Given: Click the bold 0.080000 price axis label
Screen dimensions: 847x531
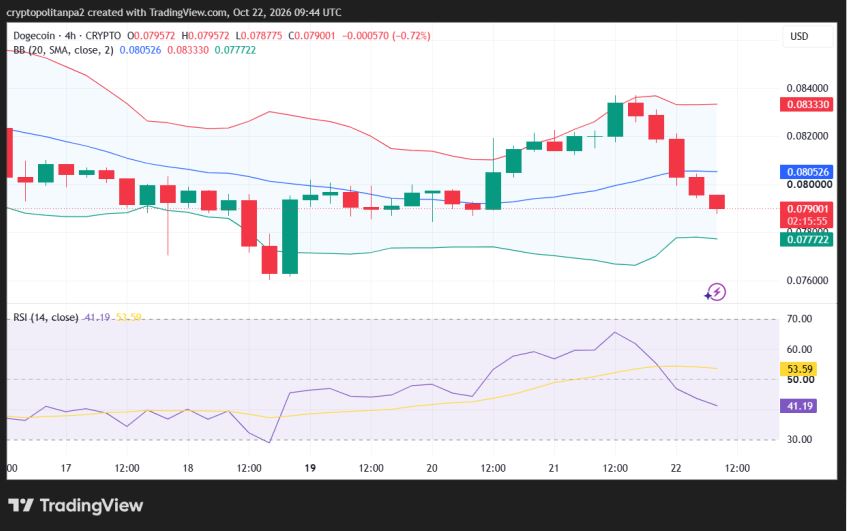Looking at the screenshot, I should pos(809,185).
